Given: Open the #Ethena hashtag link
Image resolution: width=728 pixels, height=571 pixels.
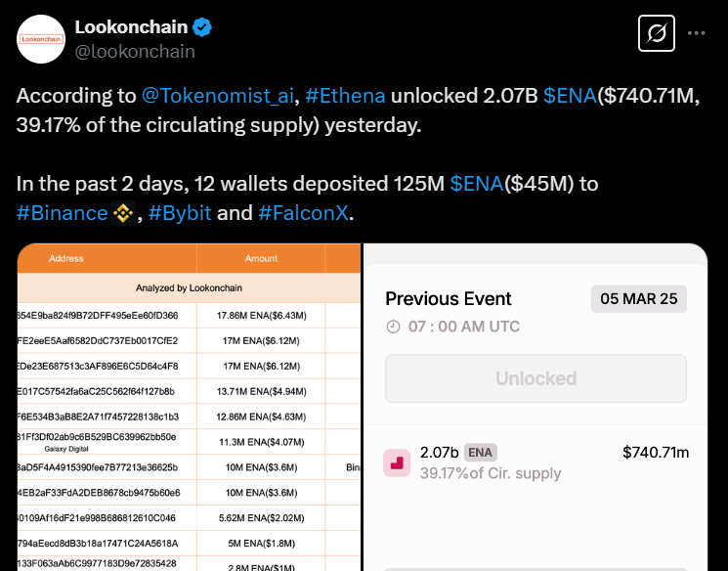Looking at the screenshot, I should (x=347, y=96).
